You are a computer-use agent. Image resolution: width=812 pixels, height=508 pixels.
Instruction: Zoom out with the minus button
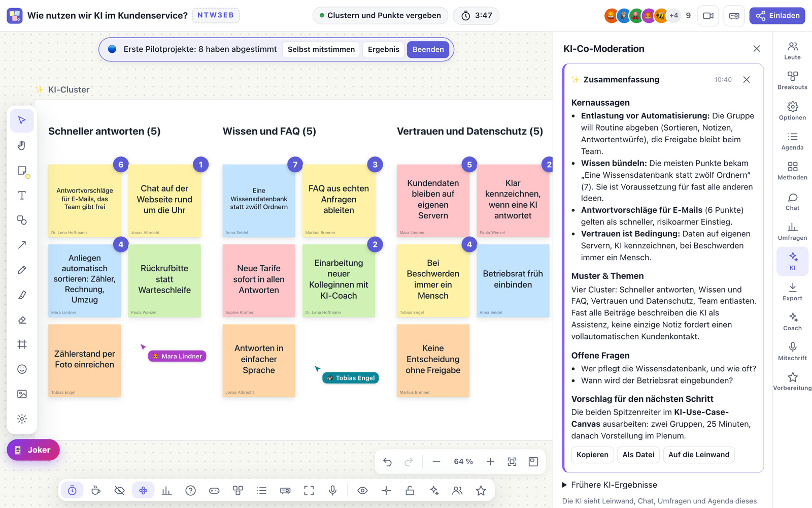(436, 462)
